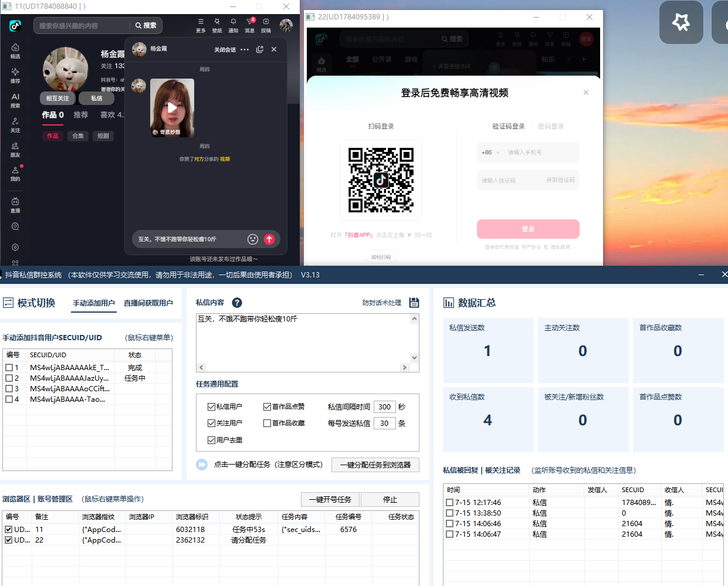This screenshot has width=728, height=586.
Task: Click the double-arrow icon before 点击一键分配任务
Action: [202, 465]
